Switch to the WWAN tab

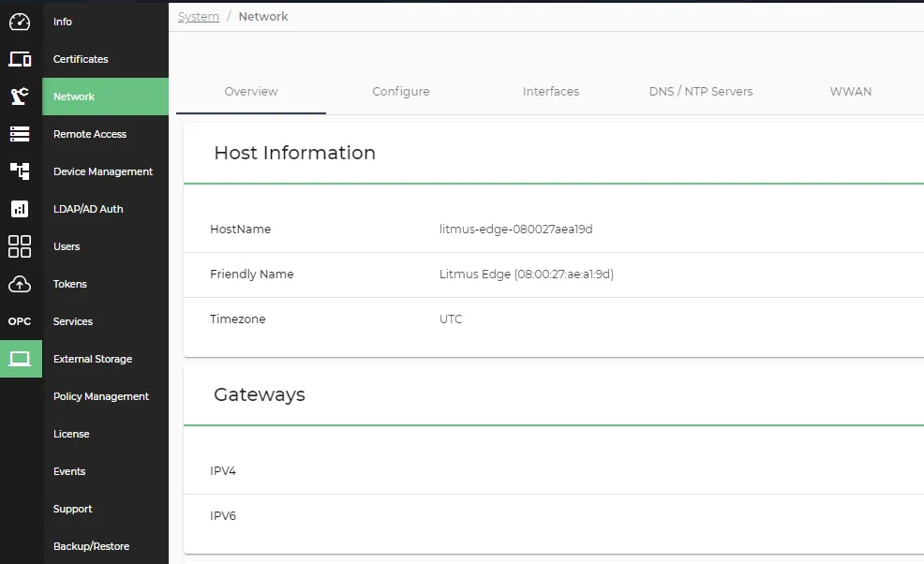(850, 92)
